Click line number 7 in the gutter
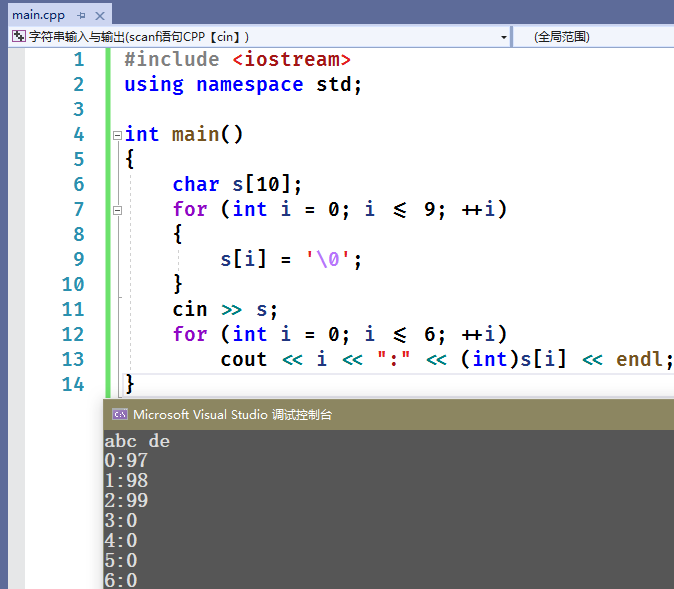This screenshot has width=674, height=589. tap(79, 209)
